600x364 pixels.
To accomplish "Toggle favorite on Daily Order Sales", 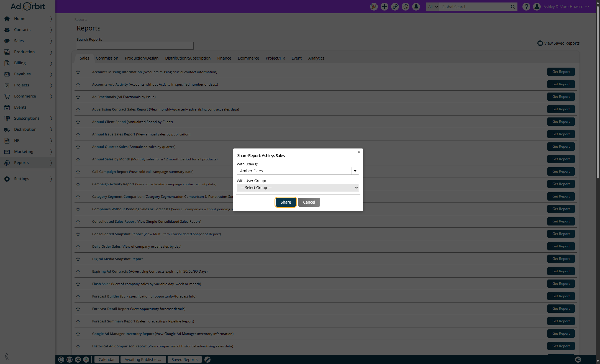I will [x=78, y=247].
